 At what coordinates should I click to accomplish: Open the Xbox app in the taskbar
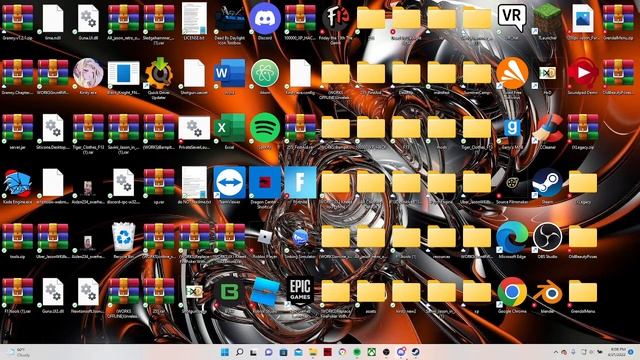(371, 352)
